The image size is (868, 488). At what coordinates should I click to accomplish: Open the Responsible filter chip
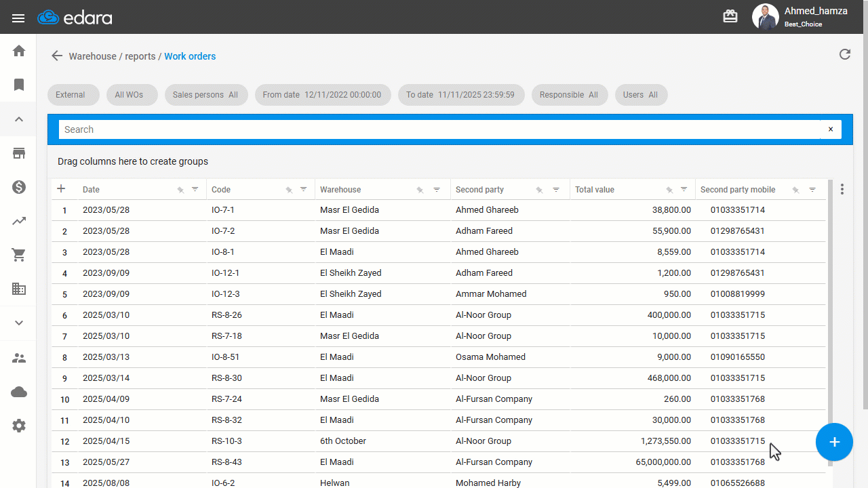pos(570,95)
